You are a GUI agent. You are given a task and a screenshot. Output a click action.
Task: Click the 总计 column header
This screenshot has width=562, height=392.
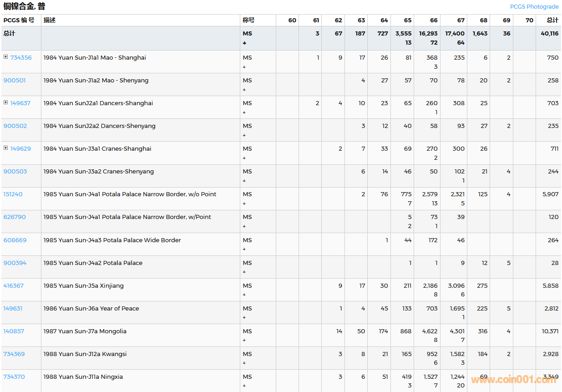pos(552,20)
